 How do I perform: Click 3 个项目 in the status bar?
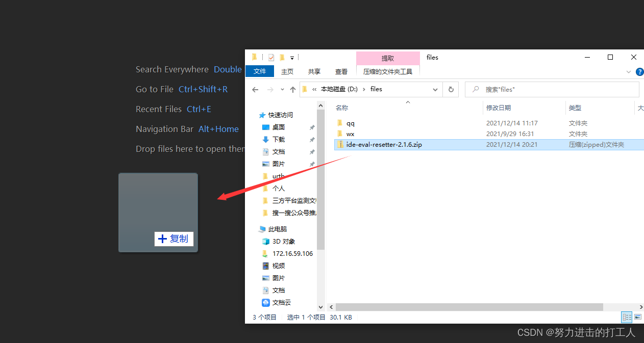pos(264,317)
